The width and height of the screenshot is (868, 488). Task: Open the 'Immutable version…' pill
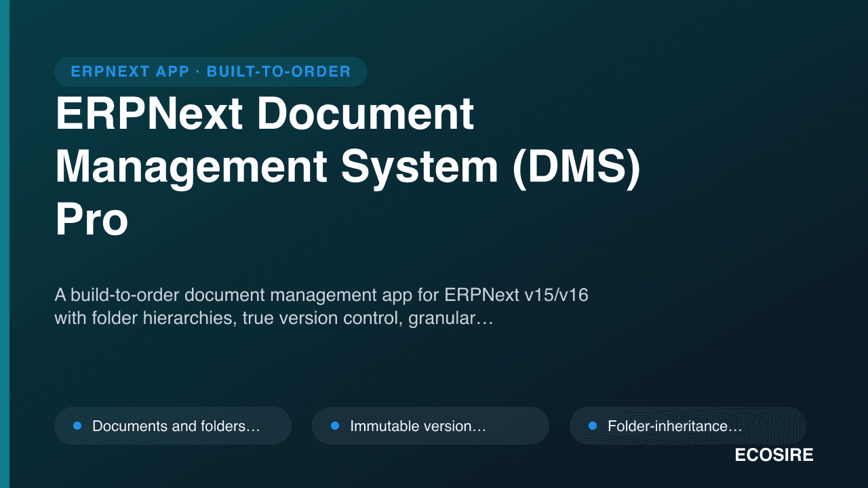431,426
